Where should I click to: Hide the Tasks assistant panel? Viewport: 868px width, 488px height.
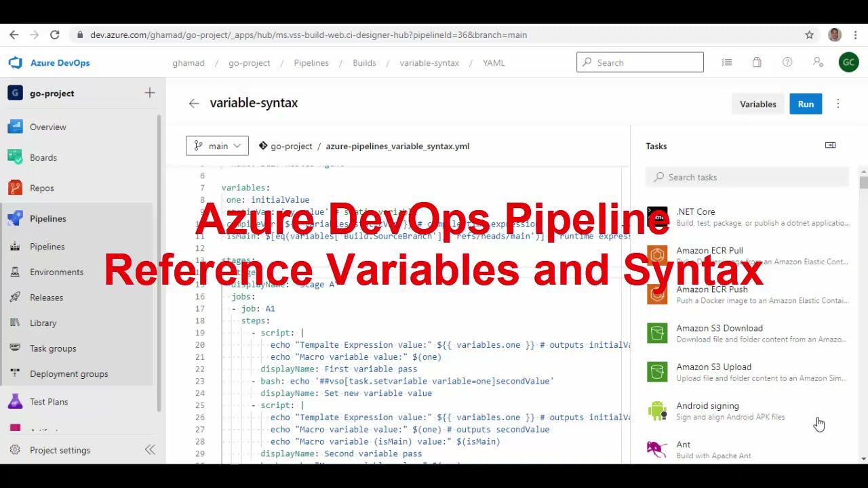pos(830,145)
